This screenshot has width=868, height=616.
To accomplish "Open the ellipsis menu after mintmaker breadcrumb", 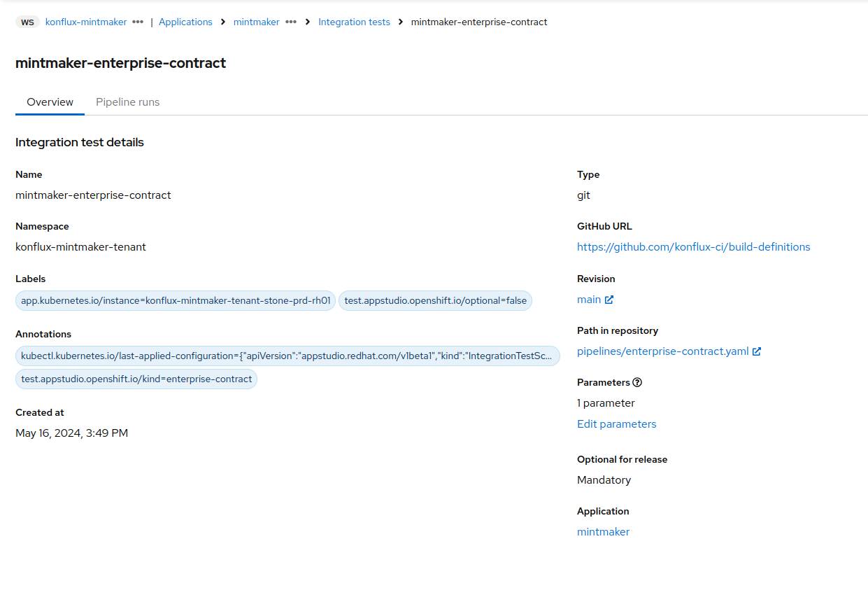I will coord(290,22).
